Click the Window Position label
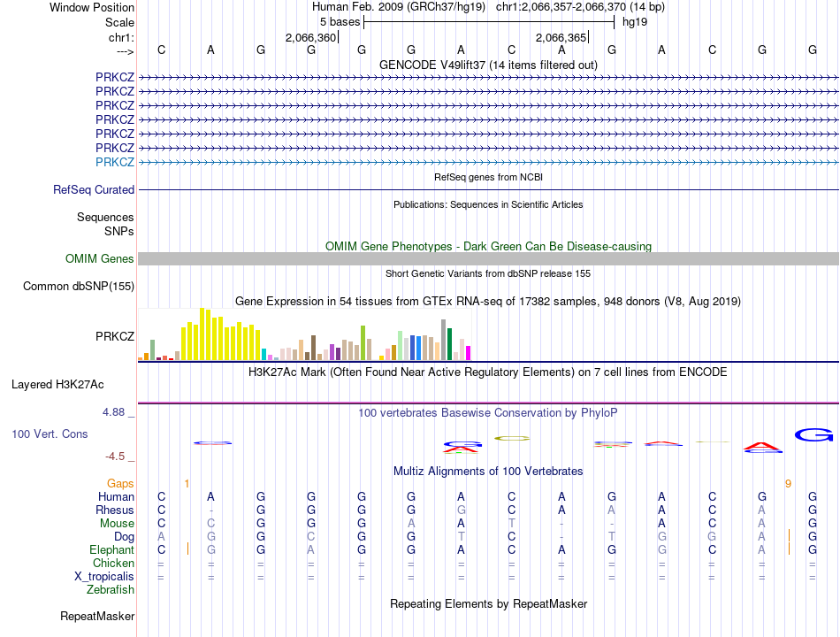This screenshot has width=840, height=637. [92, 7]
